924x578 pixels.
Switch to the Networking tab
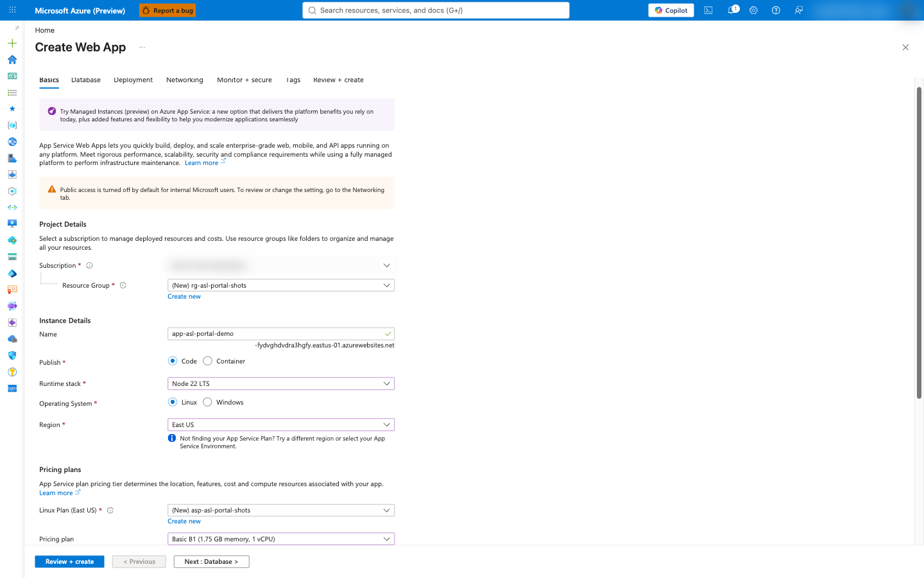(185, 80)
